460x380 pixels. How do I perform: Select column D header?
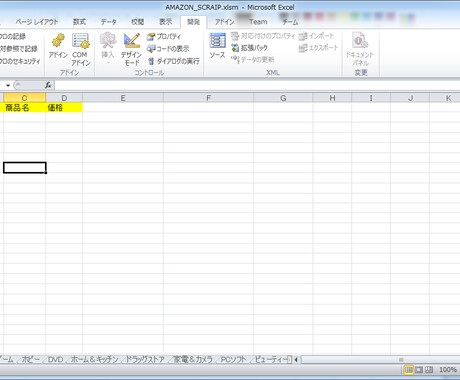coord(64,98)
